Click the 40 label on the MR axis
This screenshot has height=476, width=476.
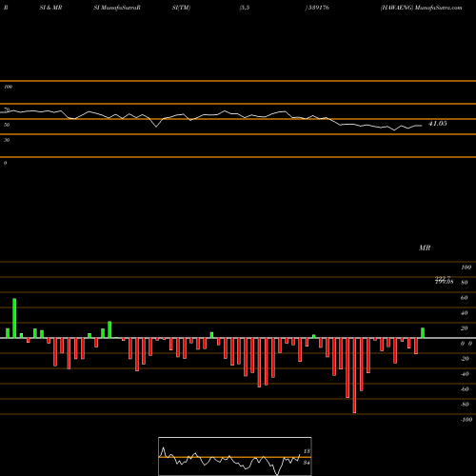click(464, 313)
